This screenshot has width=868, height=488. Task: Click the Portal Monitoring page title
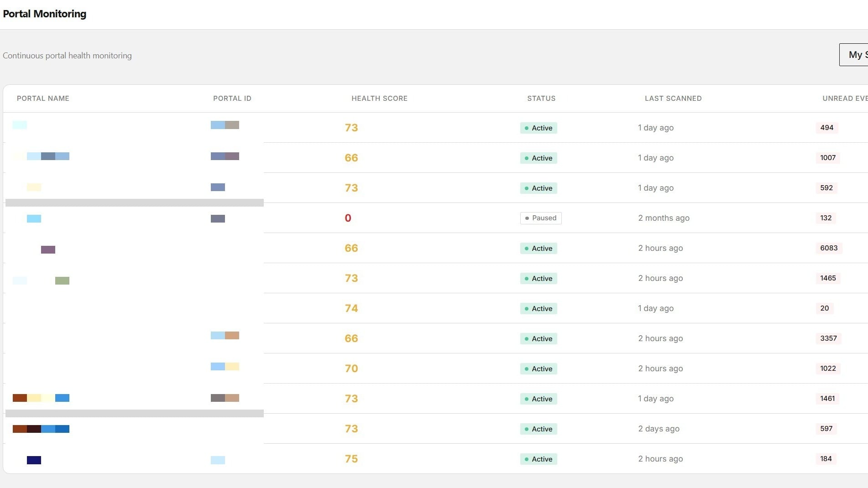pyautogui.click(x=45, y=14)
